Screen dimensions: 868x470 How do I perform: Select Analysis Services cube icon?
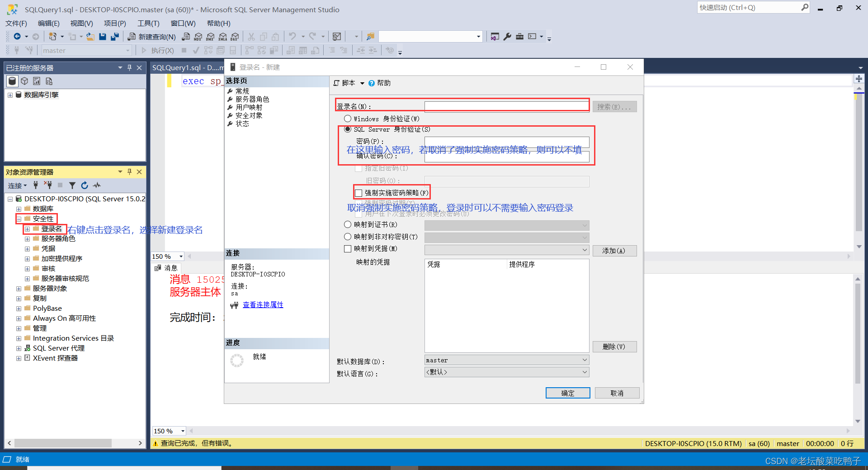tap(24, 81)
